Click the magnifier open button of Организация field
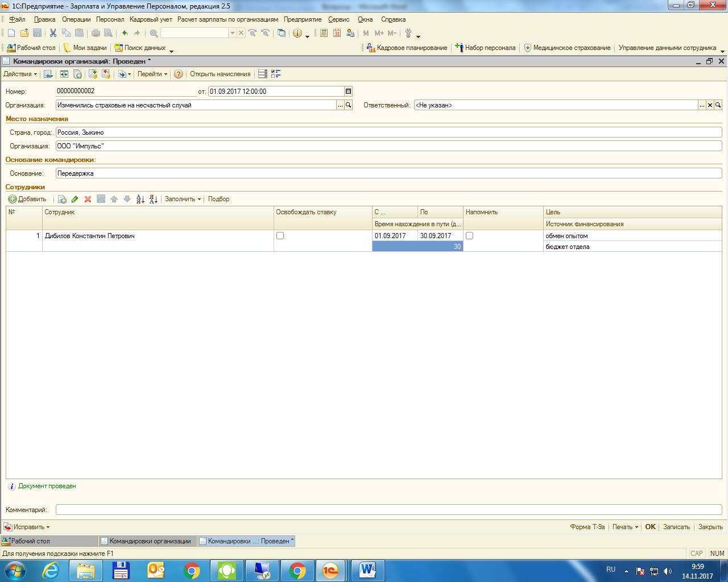This screenshot has height=582, width=728. [349, 105]
